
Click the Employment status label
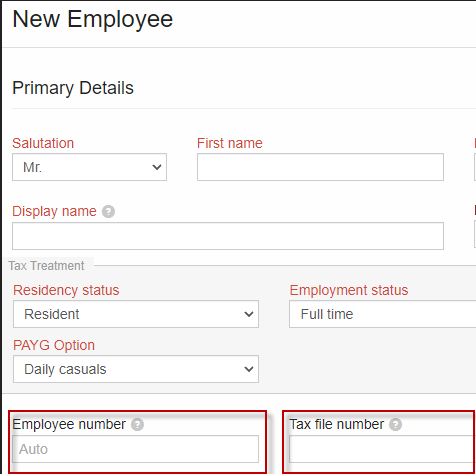click(x=349, y=290)
